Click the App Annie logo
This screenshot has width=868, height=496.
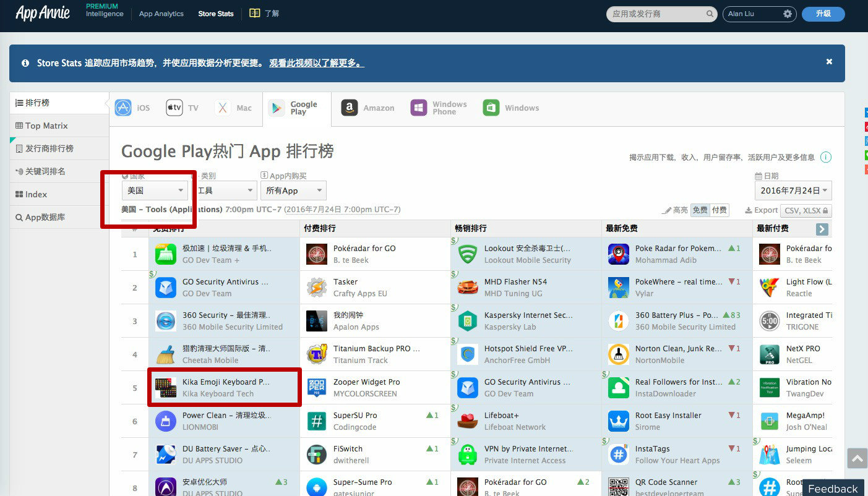click(x=42, y=13)
